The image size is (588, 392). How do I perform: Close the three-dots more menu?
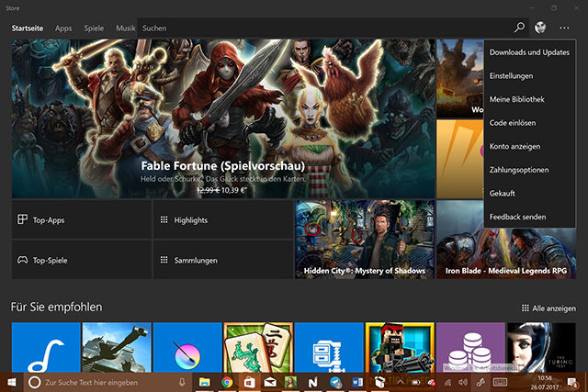click(564, 28)
